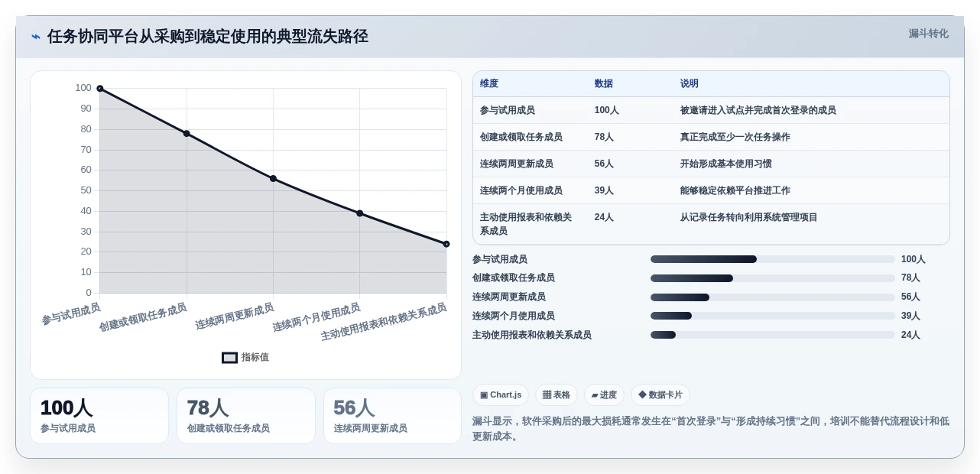Click table cell 连续两周更新成员
Screen dimensions: 980x474
click(517, 164)
